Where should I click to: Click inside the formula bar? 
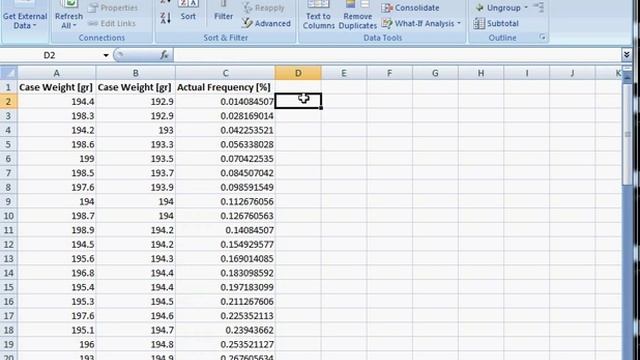397,55
